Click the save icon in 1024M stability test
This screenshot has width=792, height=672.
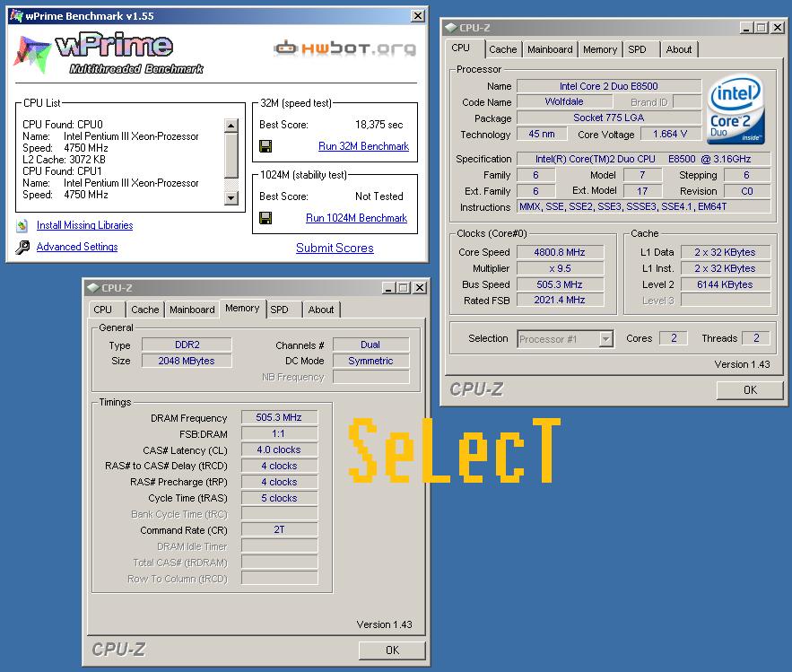[x=265, y=218]
